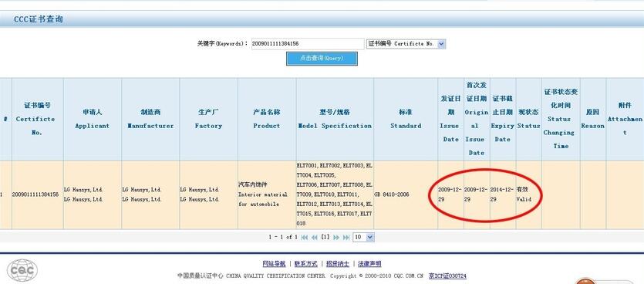The width and height of the screenshot is (644, 284).
Task: Click the keywords search input field
Action: (x=308, y=43)
